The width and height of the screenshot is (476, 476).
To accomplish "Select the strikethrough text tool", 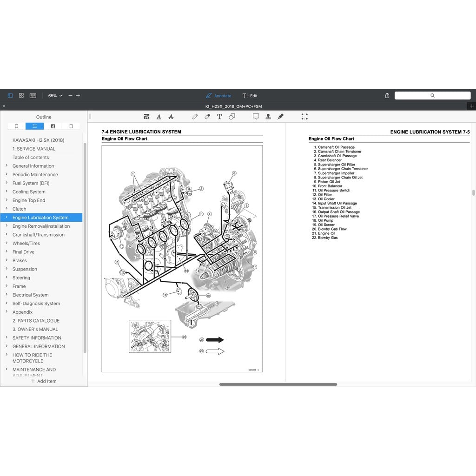I will click(171, 117).
